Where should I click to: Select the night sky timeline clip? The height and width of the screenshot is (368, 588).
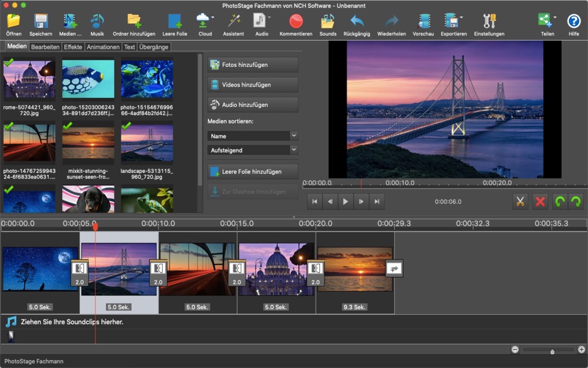(x=40, y=273)
